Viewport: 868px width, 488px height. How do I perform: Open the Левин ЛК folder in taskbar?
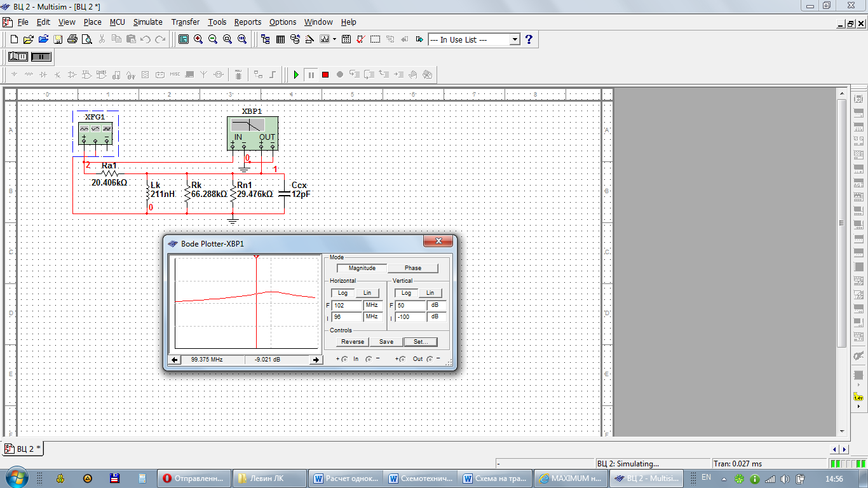coord(269,478)
